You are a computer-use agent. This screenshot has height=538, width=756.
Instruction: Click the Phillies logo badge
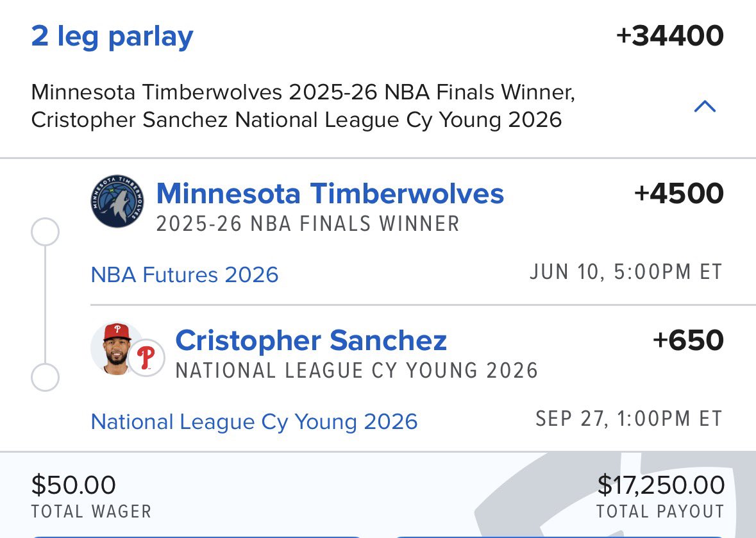click(146, 357)
